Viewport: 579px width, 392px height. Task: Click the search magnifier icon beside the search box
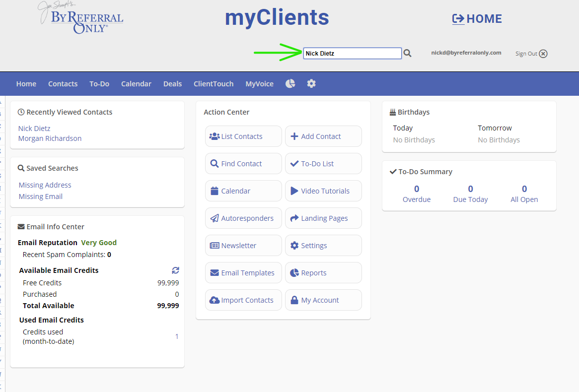[407, 53]
